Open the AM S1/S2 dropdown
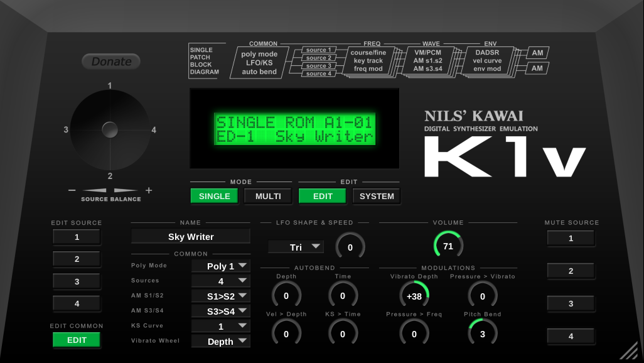Screen dimensions: 644x363 (220, 296)
